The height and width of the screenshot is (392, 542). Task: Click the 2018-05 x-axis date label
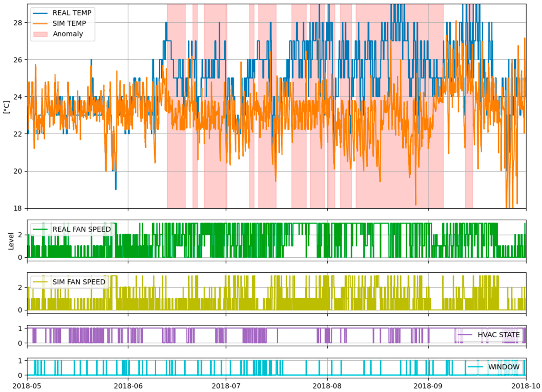point(27,386)
